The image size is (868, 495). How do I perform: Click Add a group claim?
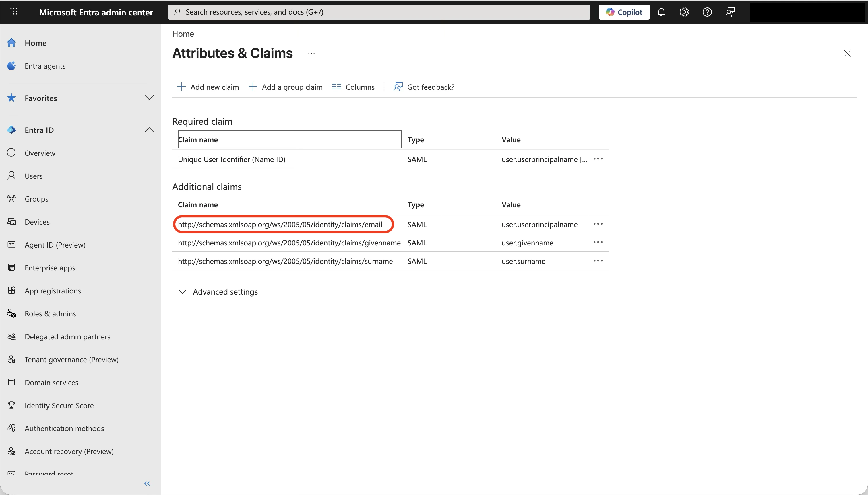coord(286,87)
